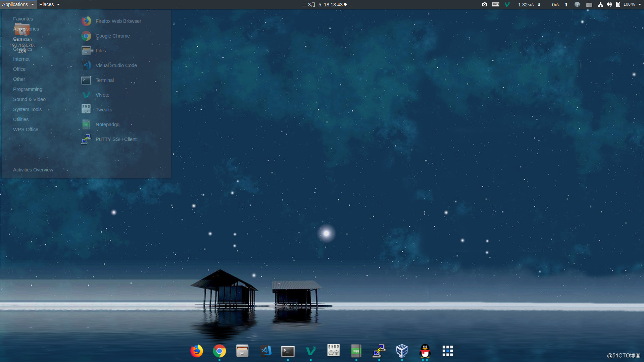Image resolution: width=644 pixels, height=362 pixels.
Task: Open the clock and date in top bar
Action: click(x=324, y=4)
